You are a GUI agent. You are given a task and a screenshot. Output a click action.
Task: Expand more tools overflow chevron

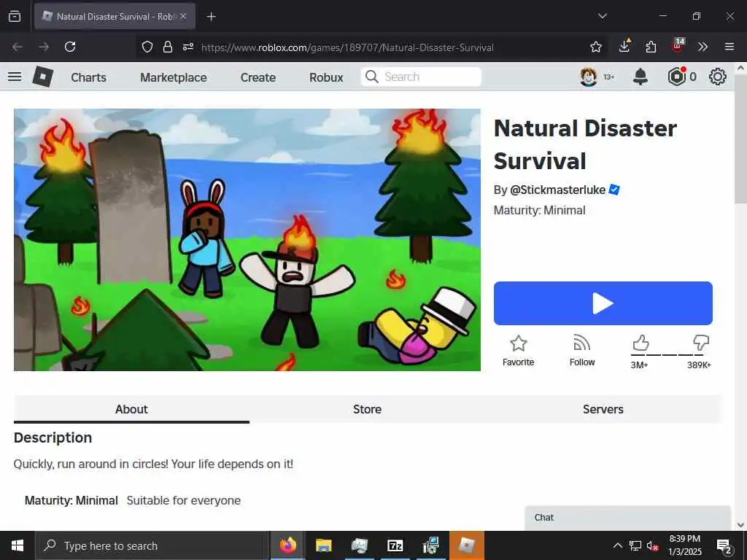tap(703, 47)
